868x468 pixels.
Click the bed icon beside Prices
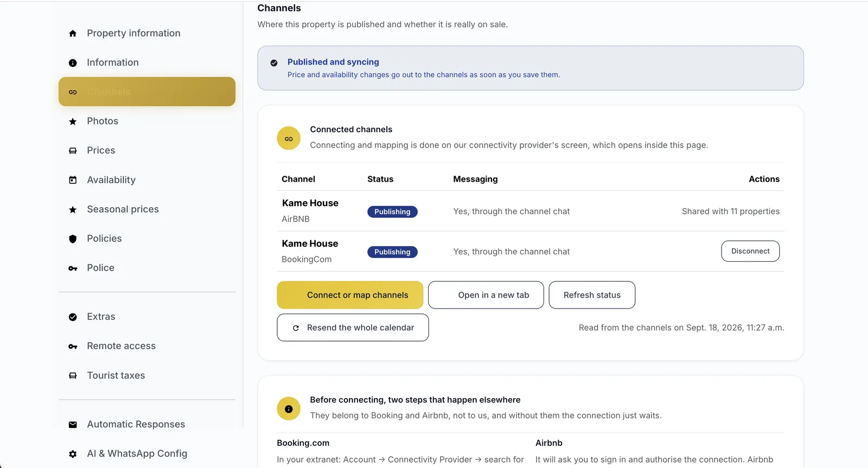click(x=73, y=151)
